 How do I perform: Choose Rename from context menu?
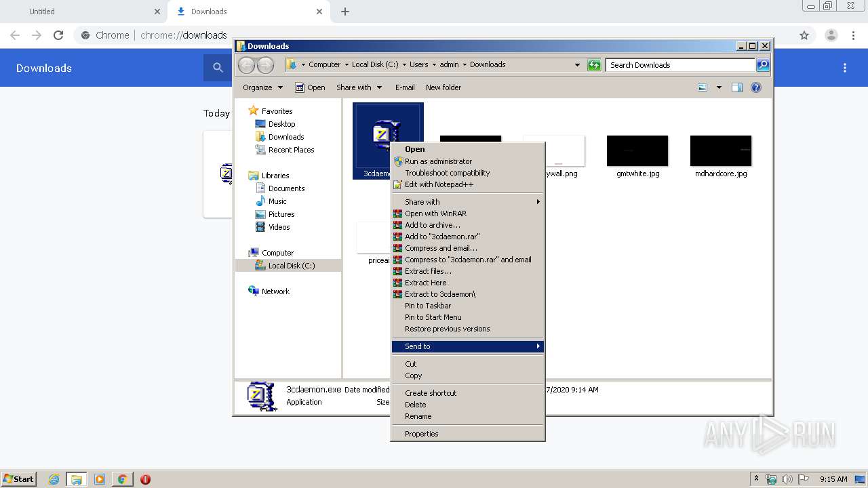(468, 416)
